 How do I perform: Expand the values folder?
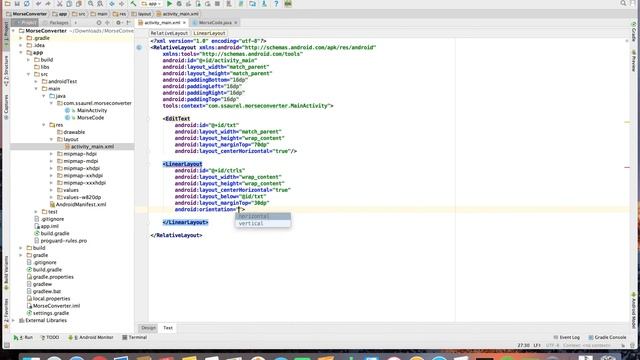pyautogui.click(x=51, y=190)
